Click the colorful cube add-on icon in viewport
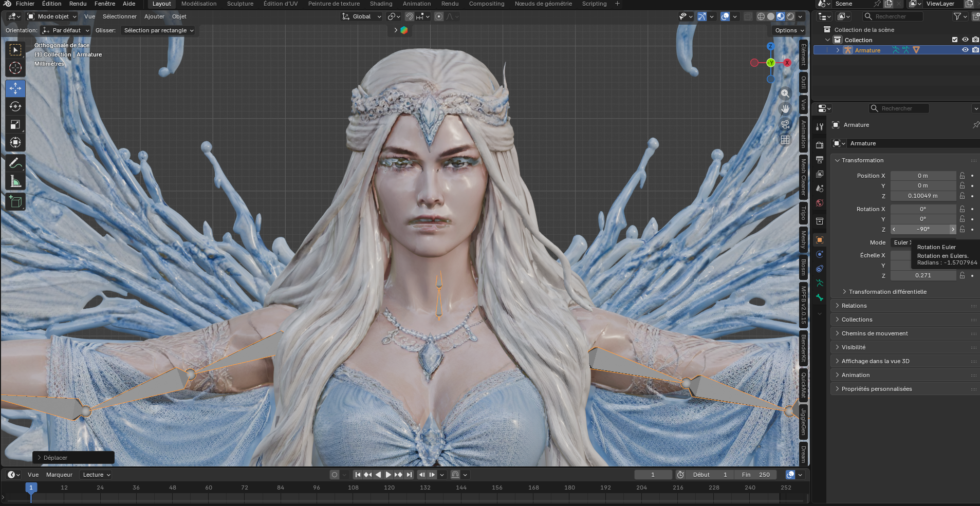The image size is (980, 506). [x=404, y=30]
